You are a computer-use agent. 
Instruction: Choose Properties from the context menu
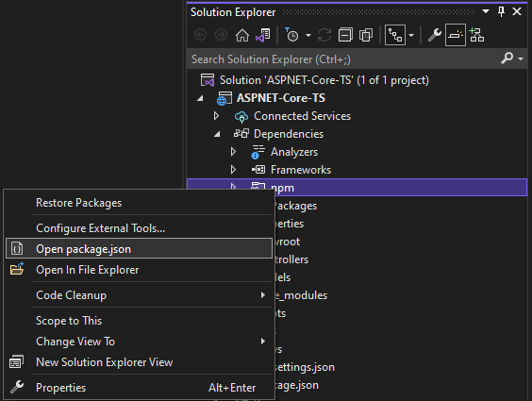[139, 388]
